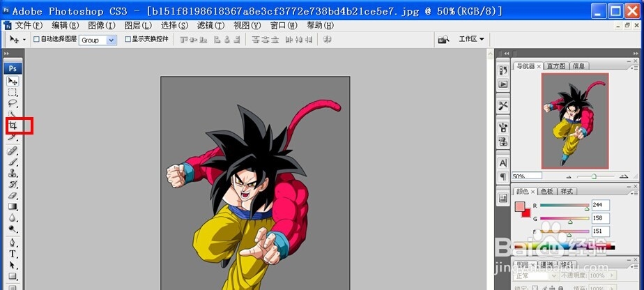Enable the 显示变换控件 checkbox
The width and height of the screenshot is (644, 290).
tap(128, 40)
